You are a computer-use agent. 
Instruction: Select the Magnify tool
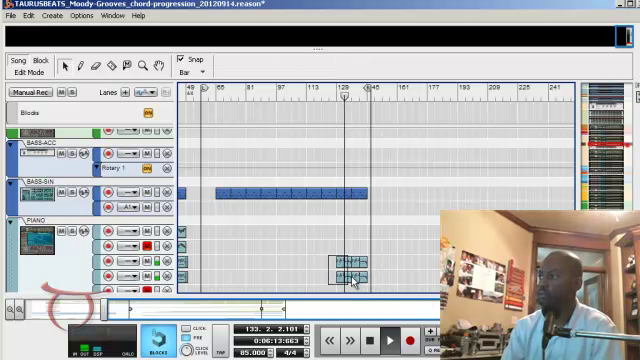[142, 66]
